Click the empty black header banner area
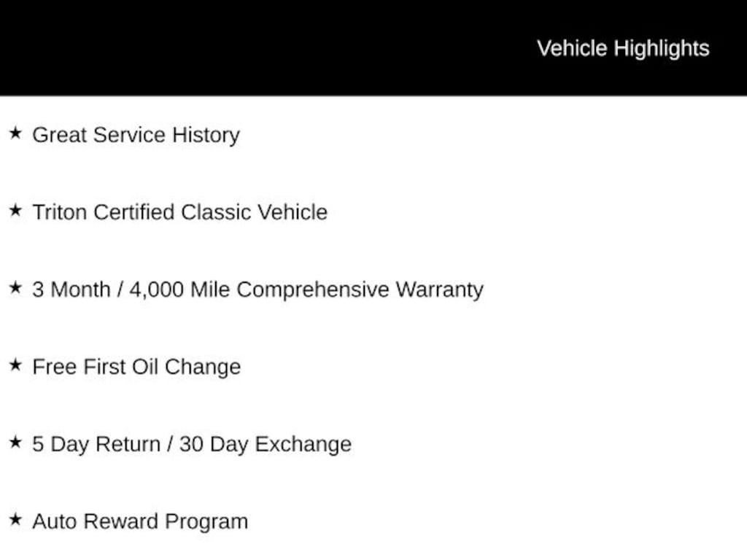Image resolution: width=747 pixels, height=560 pixels. tap(255, 47)
